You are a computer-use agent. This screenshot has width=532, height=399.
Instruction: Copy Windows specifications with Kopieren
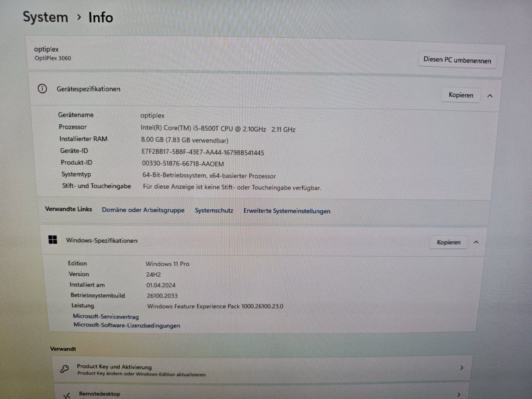tap(448, 242)
